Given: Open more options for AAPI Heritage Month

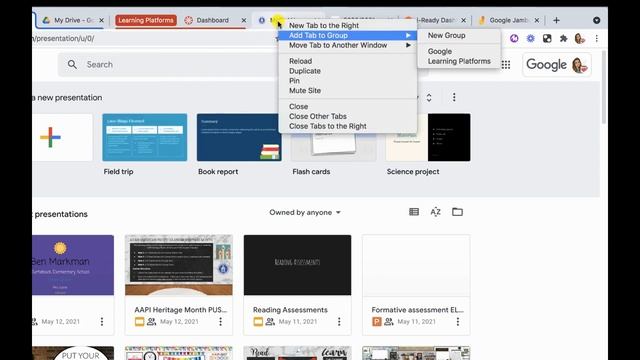Looking at the screenshot, I should pos(220,322).
